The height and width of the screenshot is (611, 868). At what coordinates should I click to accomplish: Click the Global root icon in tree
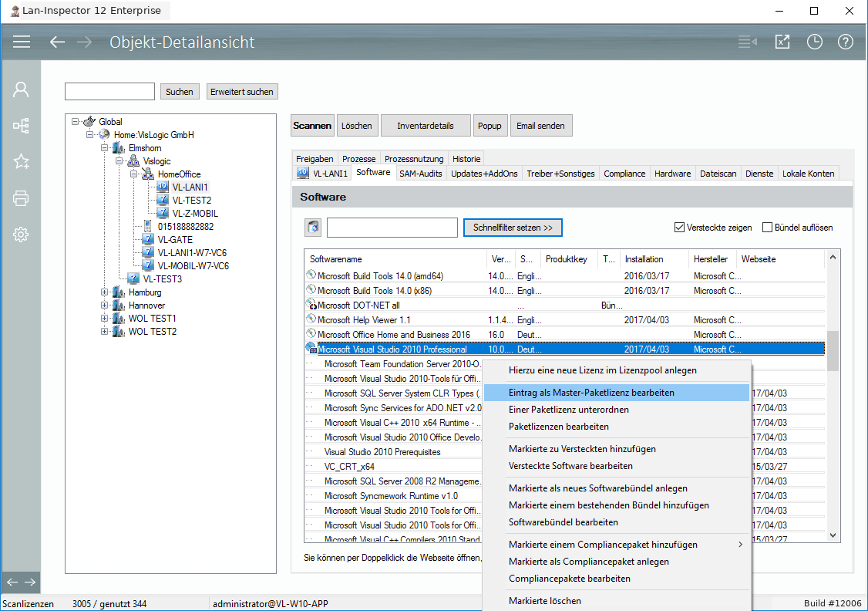point(89,121)
